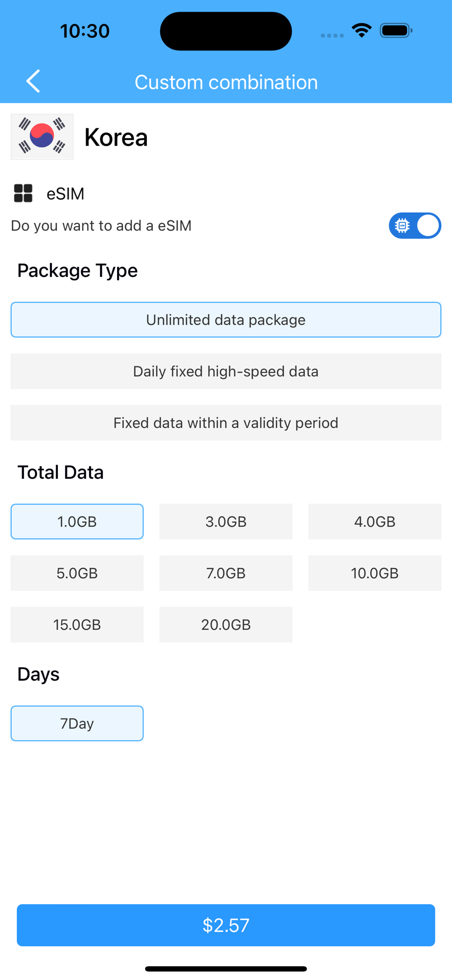452x980 pixels.
Task: Choose 20.0GB total data
Action: coord(226,625)
